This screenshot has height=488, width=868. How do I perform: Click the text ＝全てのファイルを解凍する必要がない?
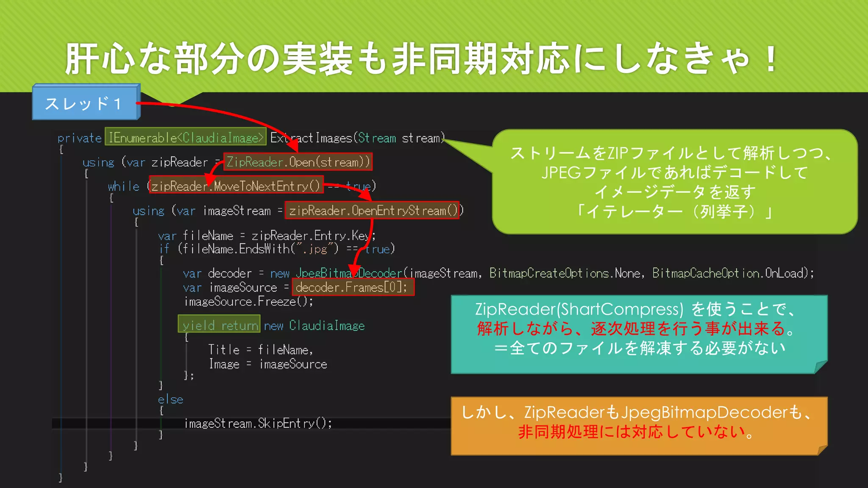point(640,348)
